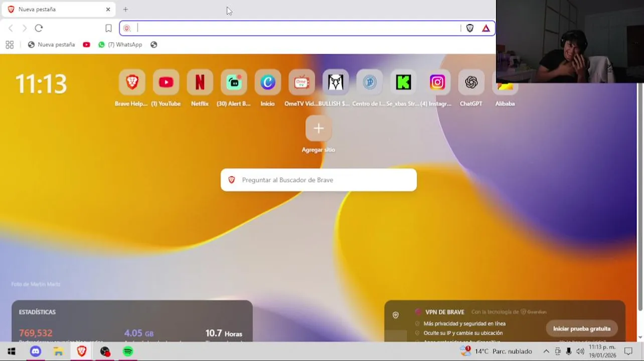Open the Windows Start menu
This screenshot has width=644, height=361.
(x=11, y=351)
